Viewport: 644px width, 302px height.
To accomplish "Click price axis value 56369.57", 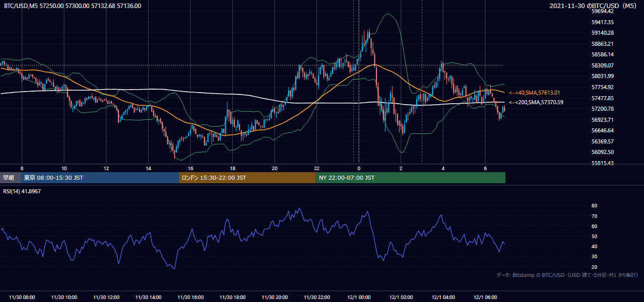I will click(602, 141).
